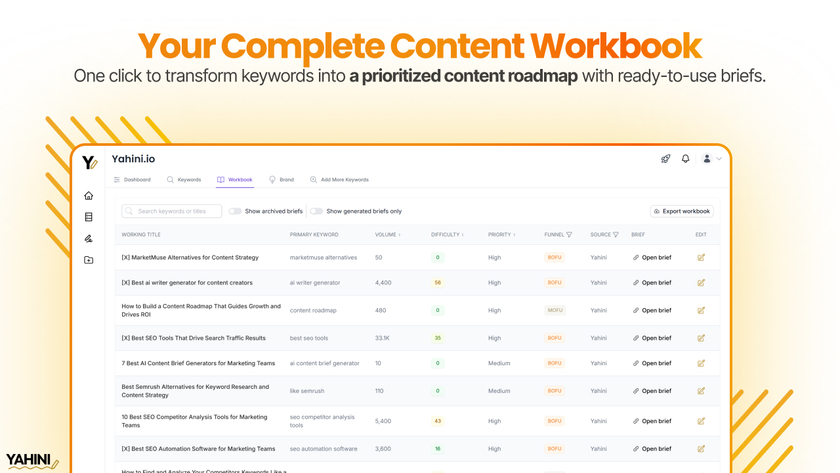Toggle Show generated briefs only switch

[317, 211]
